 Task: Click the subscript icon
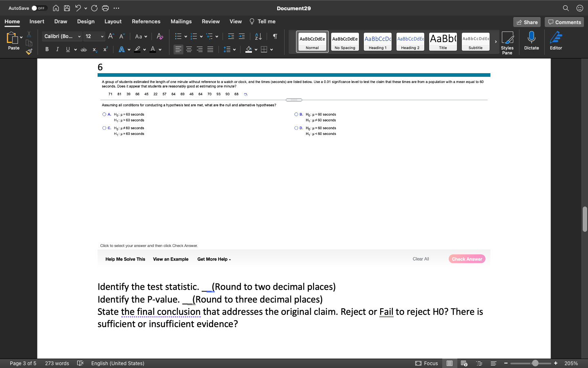(94, 49)
